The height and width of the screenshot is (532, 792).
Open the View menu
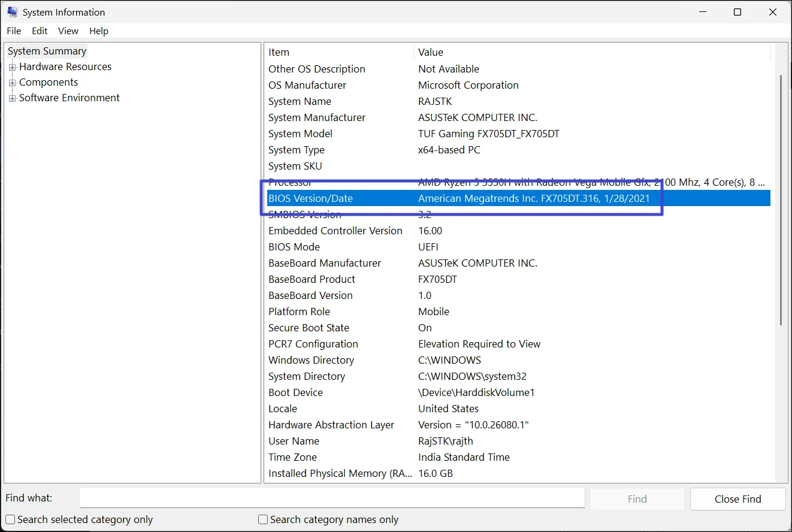click(68, 31)
